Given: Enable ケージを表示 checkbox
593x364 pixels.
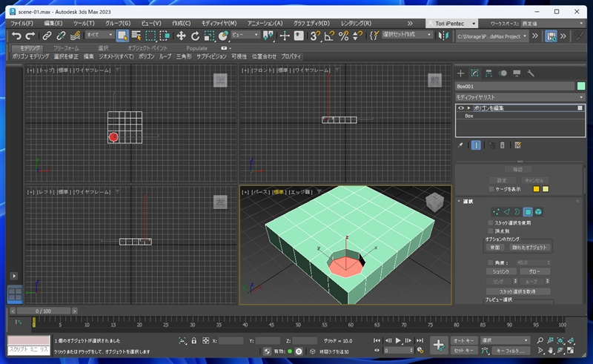Looking at the screenshot, I should pos(491,189).
